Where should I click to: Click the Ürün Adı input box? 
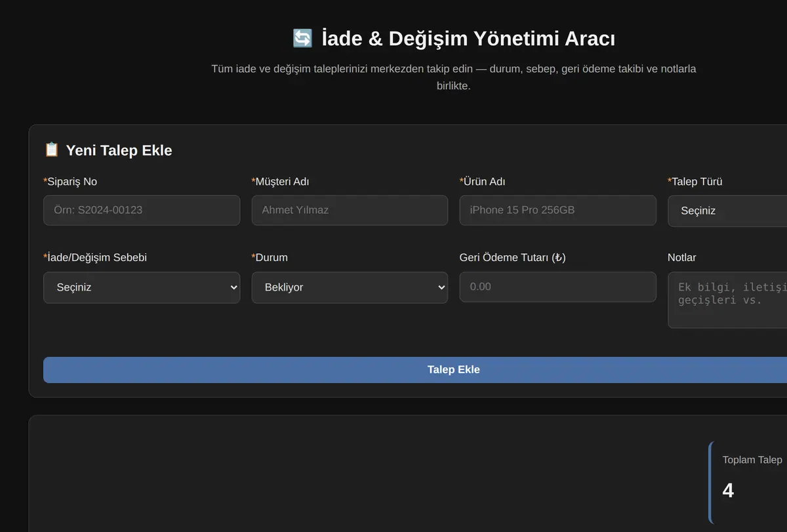[557, 210]
